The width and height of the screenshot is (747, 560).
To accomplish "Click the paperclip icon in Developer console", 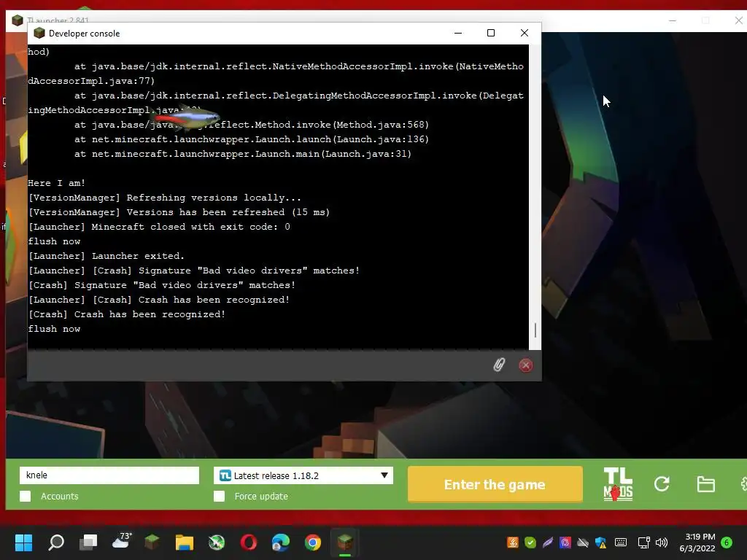I will [499, 365].
